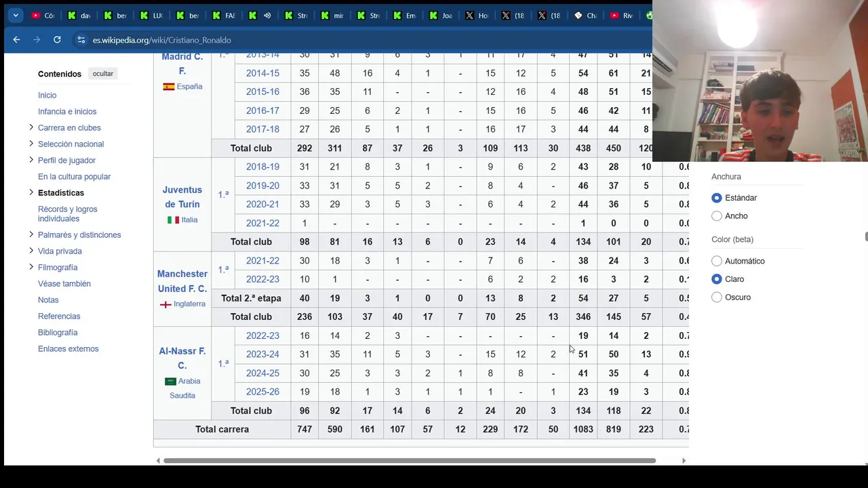Open the Manchester United F. C. link
Screen dimensions: 868x488
[182, 281]
